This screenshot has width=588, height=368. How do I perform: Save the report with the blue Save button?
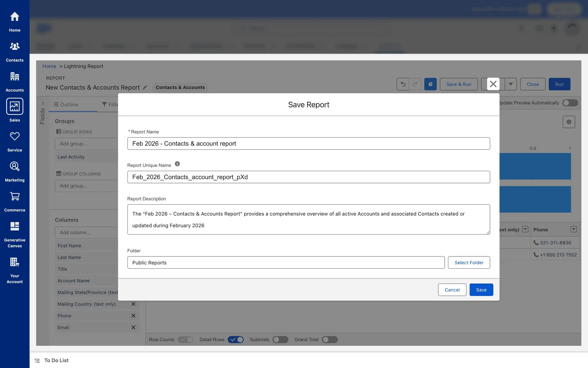(481, 290)
